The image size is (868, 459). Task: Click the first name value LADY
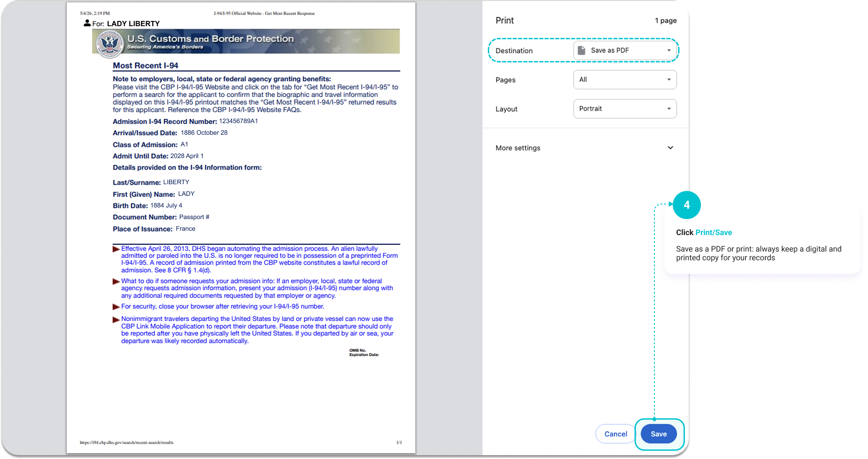coord(186,194)
